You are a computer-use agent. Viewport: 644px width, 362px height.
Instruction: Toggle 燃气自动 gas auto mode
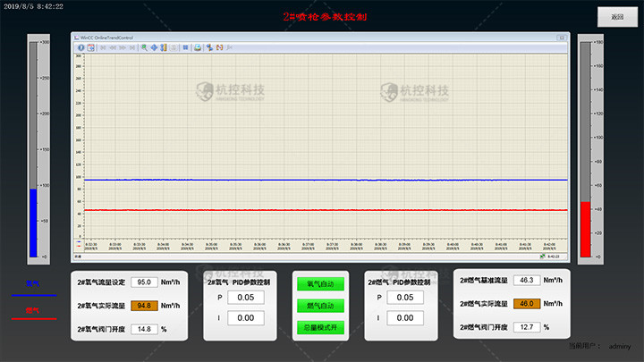click(x=320, y=306)
